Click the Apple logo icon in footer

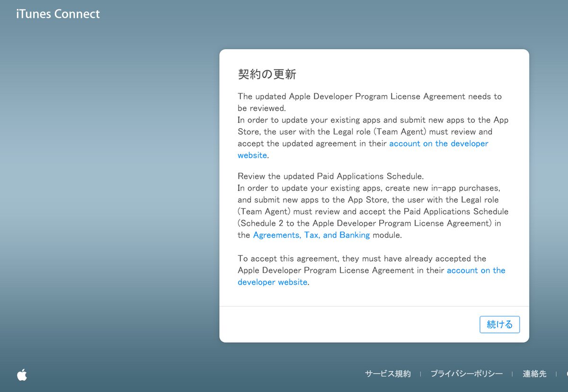[22, 375]
